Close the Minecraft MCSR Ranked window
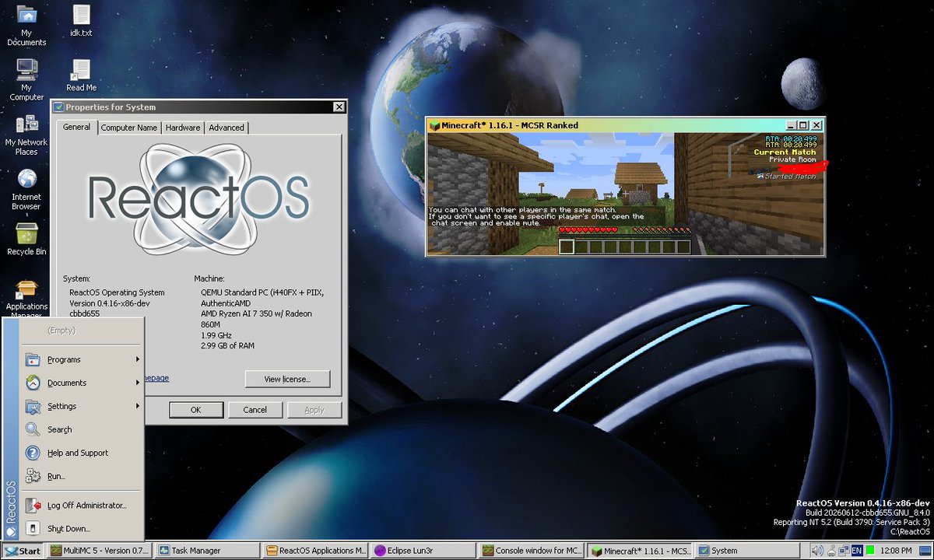Screen dimensions: 934x560 click(816, 125)
